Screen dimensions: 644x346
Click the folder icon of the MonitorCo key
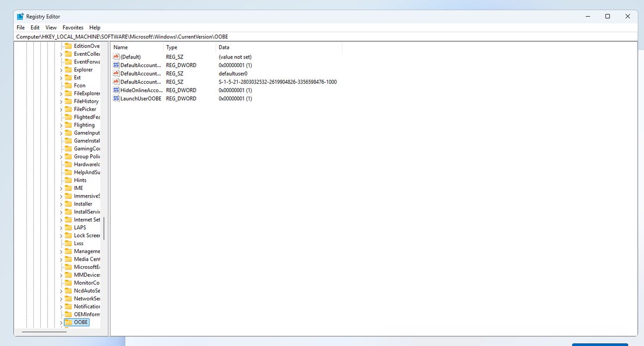[68, 283]
